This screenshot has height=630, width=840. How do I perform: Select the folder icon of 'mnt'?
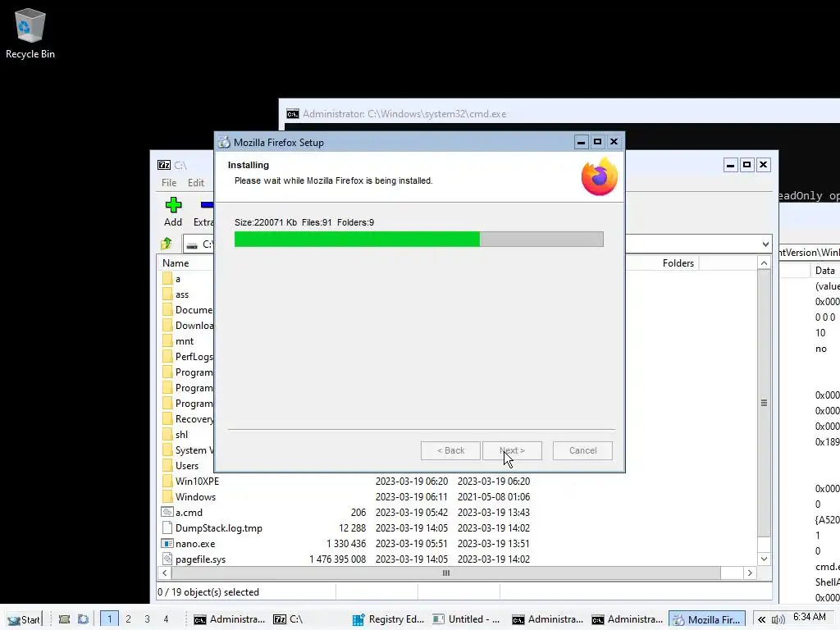click(x=167, y=340)
